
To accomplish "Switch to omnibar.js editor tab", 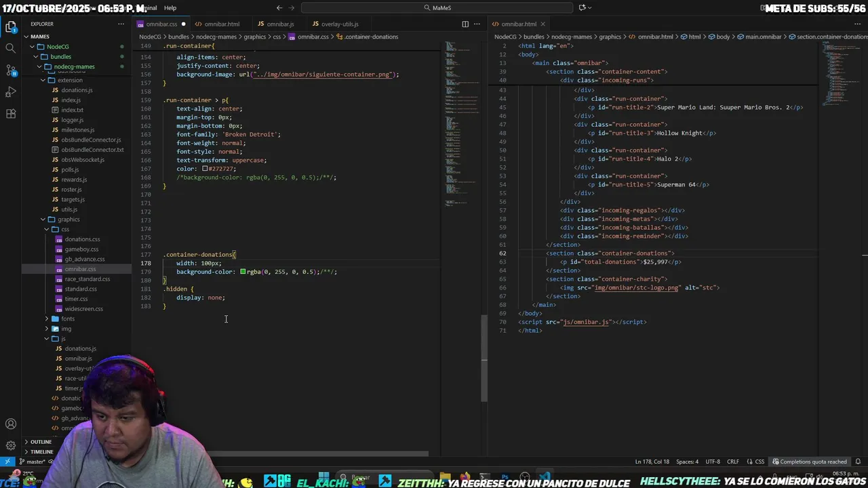I will click(x=280, y=24).
